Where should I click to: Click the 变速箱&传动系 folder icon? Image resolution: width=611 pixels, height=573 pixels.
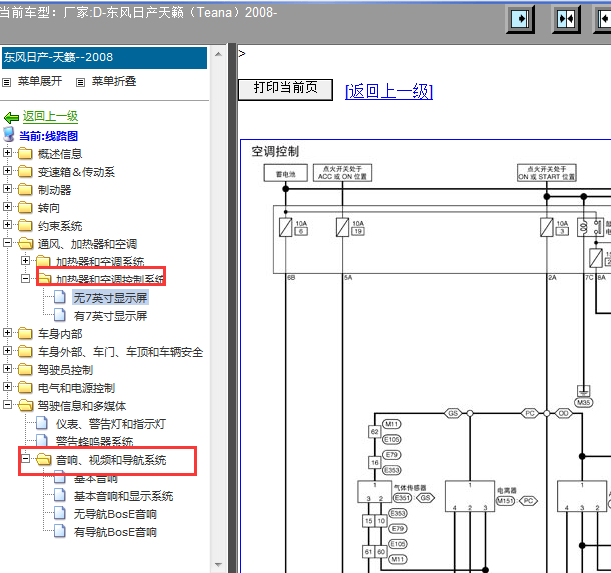(25, 171)
